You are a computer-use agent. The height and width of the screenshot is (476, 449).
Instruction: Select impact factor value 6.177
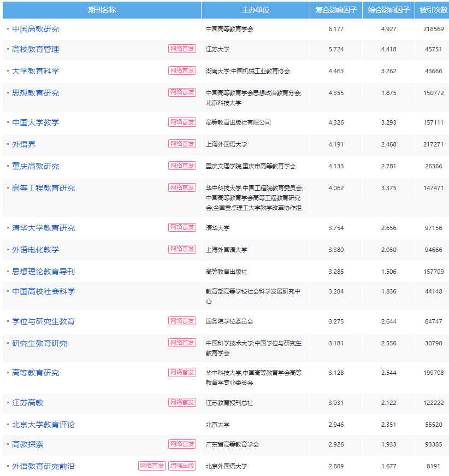pyautogui.click(x=336, y=29)
